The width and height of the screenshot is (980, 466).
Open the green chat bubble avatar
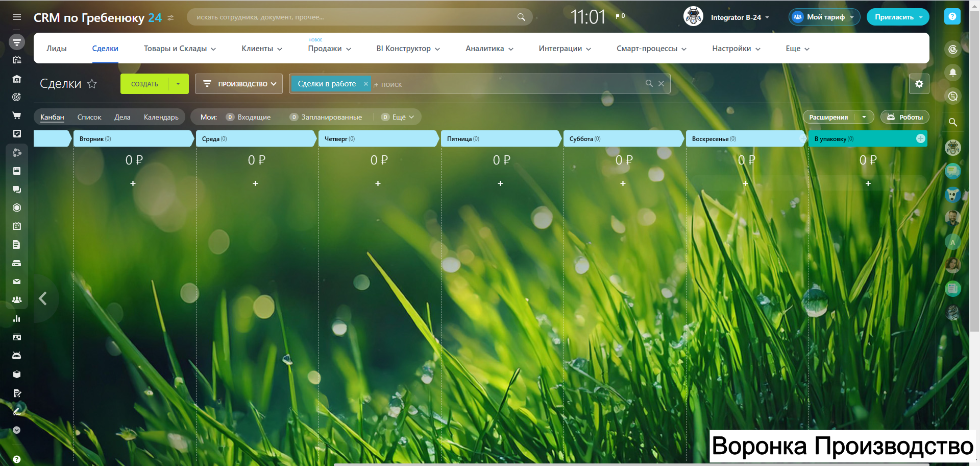[x=952, y=171]
